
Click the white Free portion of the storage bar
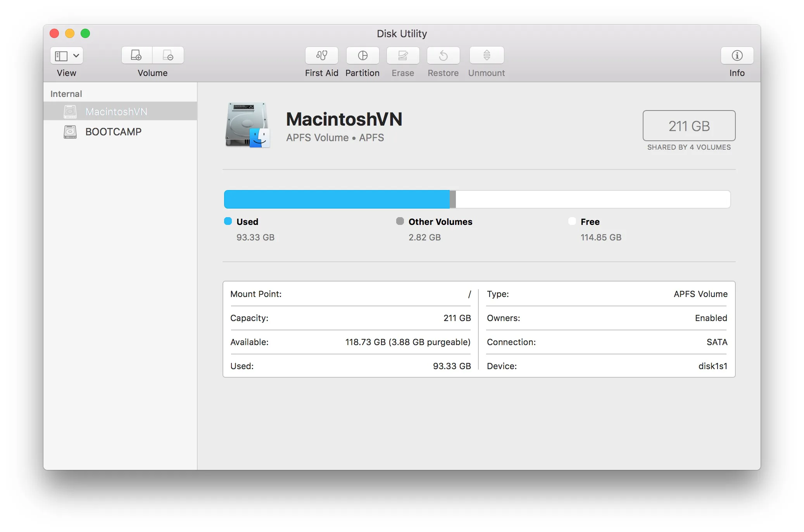593,199
